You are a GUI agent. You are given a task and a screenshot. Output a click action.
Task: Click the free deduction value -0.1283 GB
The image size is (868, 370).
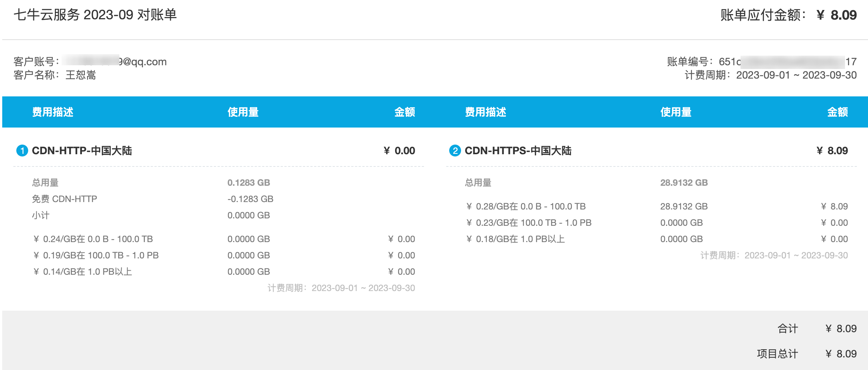pos(251,199)
